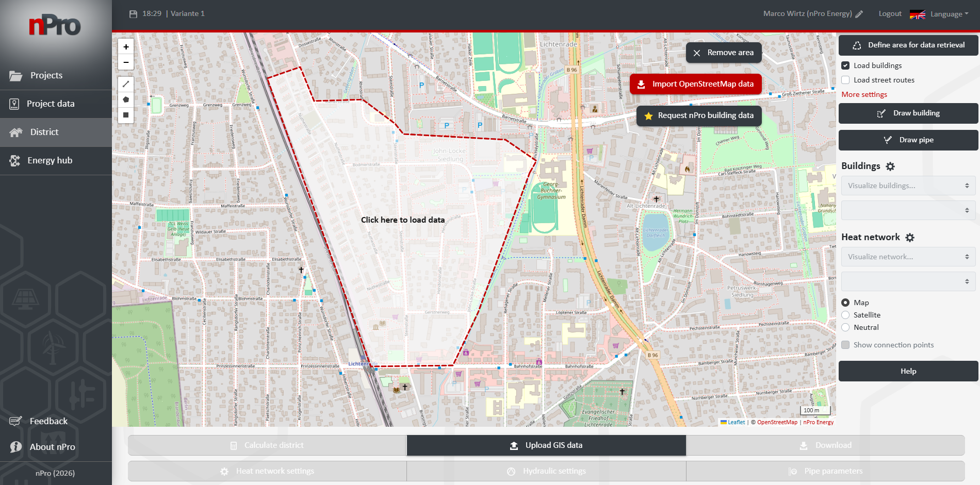The height and width of the screenshot is (485, 980).
Task: Click the save icon next to Variante 1
Action: pos(132,13)
